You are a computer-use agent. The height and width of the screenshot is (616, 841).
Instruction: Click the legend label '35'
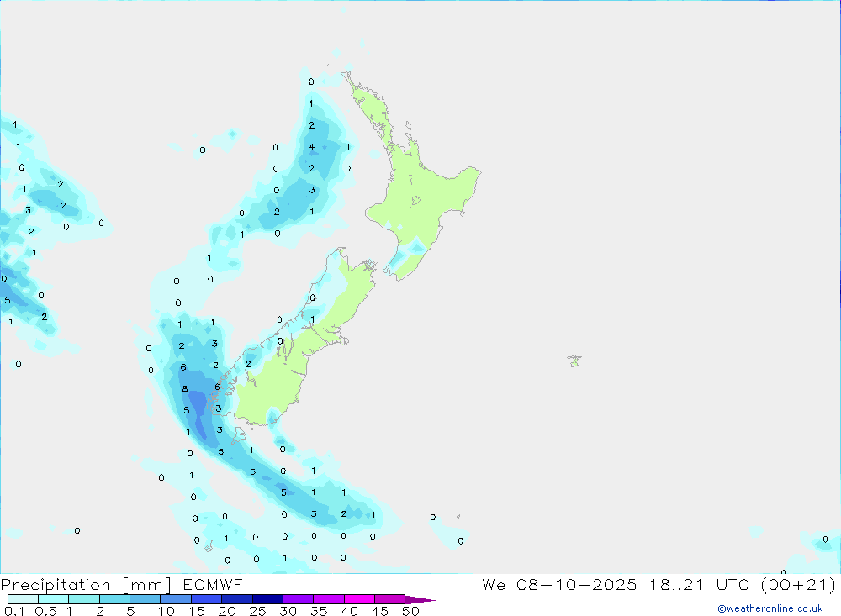click(x=319, y=611)
